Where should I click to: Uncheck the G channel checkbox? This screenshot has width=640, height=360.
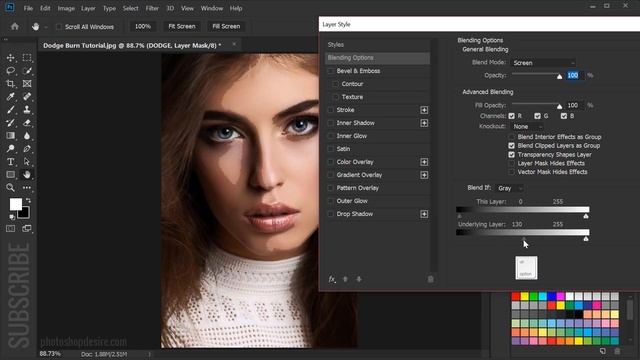(538, 116)
